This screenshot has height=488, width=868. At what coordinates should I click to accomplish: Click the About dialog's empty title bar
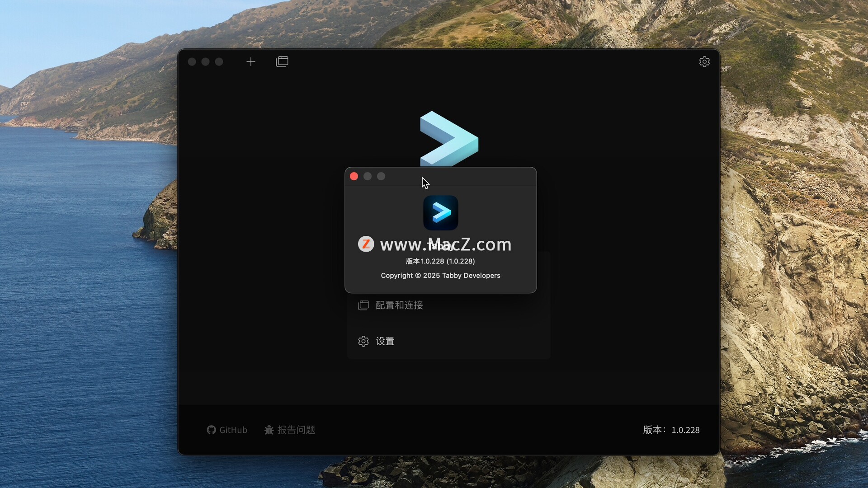pos(475,176)
